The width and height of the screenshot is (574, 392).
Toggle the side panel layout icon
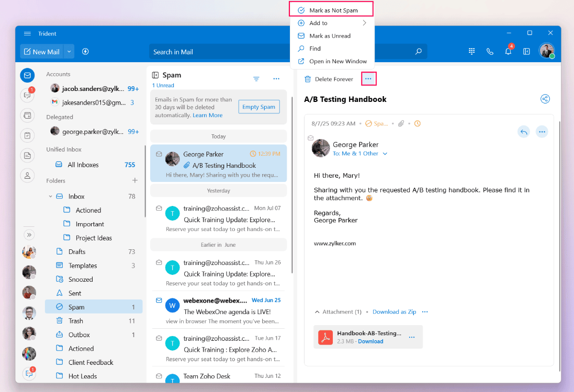tap(526, 52)
